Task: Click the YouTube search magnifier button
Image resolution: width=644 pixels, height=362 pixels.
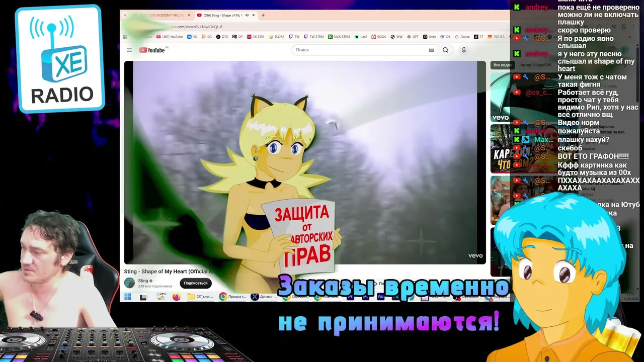Action: point(445,50)
